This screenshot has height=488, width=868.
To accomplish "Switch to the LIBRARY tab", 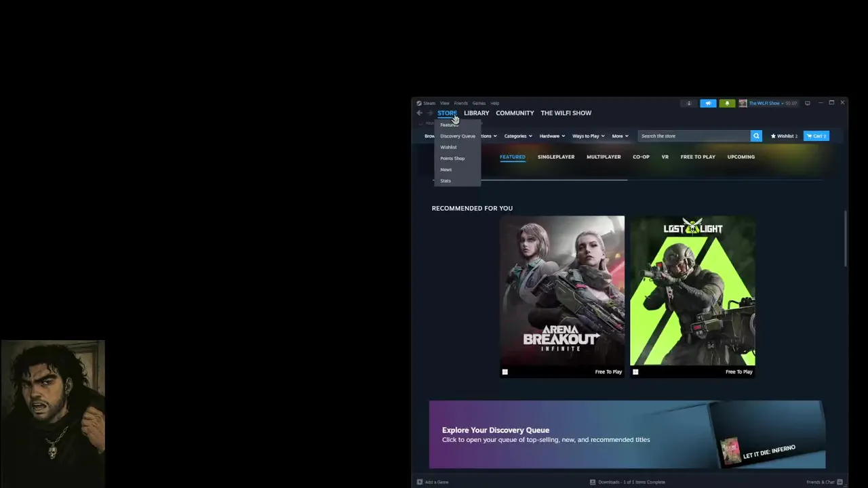I will pos(476,113).
